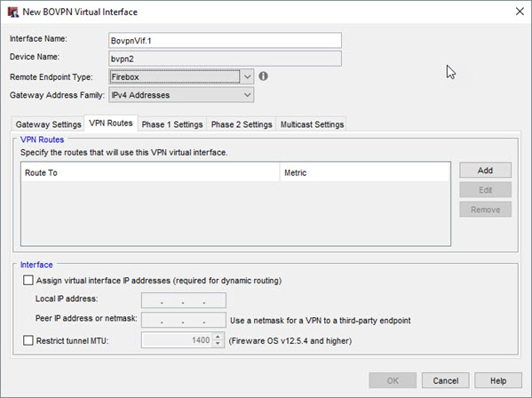The height and width of the screenshot is (398, 532).
Task: Click the Metric column header
Action: click(365, 172)
